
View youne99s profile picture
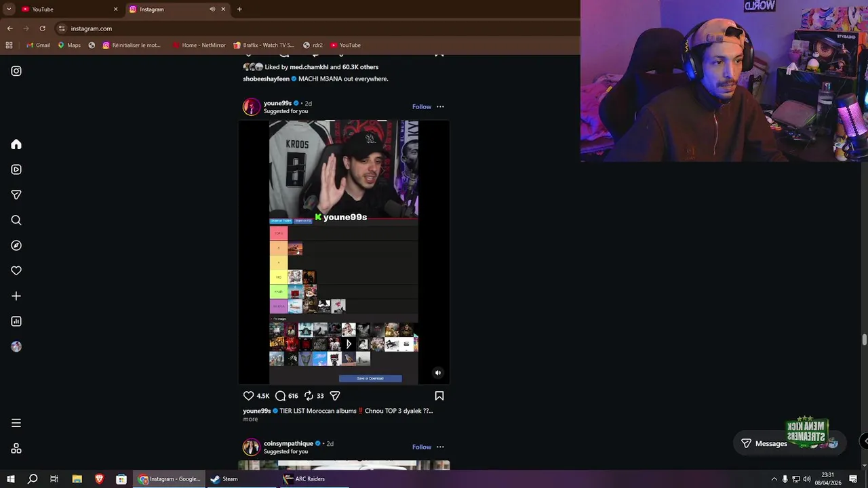point(252,107)
